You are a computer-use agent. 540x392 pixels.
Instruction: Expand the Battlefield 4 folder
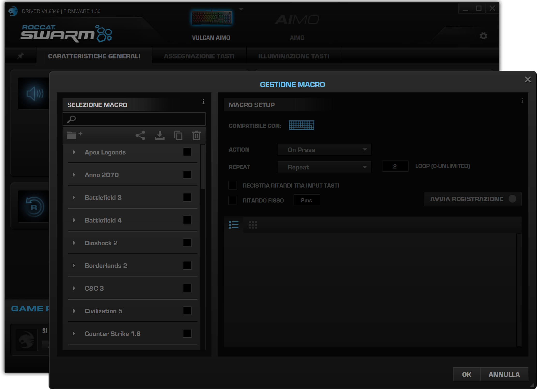74,220
